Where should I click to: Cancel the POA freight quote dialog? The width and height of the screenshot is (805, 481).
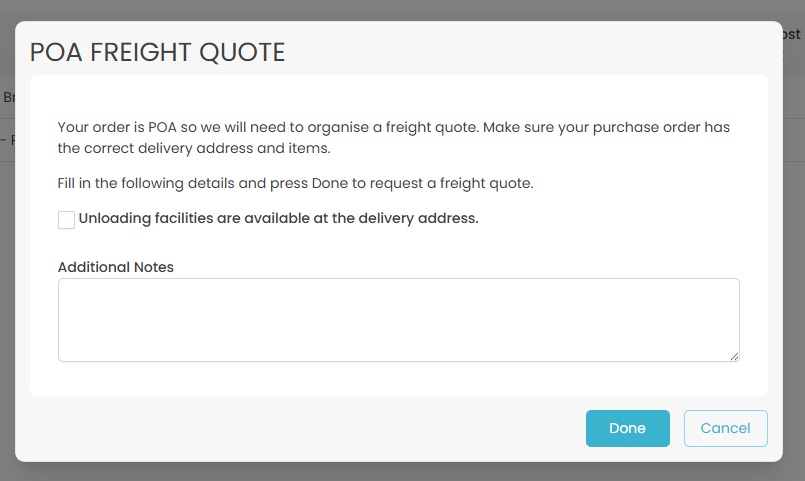725,428
